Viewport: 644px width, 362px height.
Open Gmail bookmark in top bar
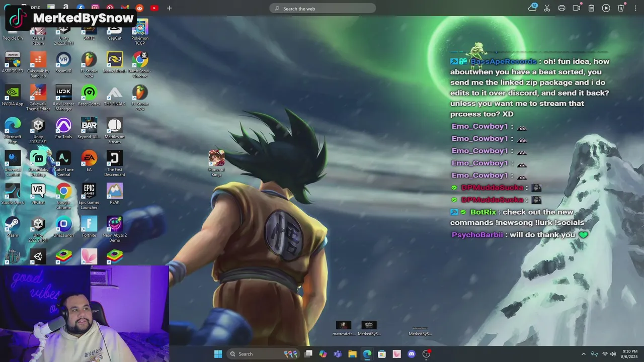(124, 8)
